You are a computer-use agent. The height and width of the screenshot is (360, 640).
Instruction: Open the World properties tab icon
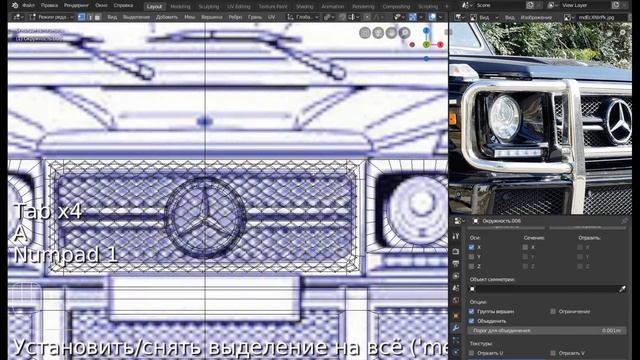click(x=456, y=301)
